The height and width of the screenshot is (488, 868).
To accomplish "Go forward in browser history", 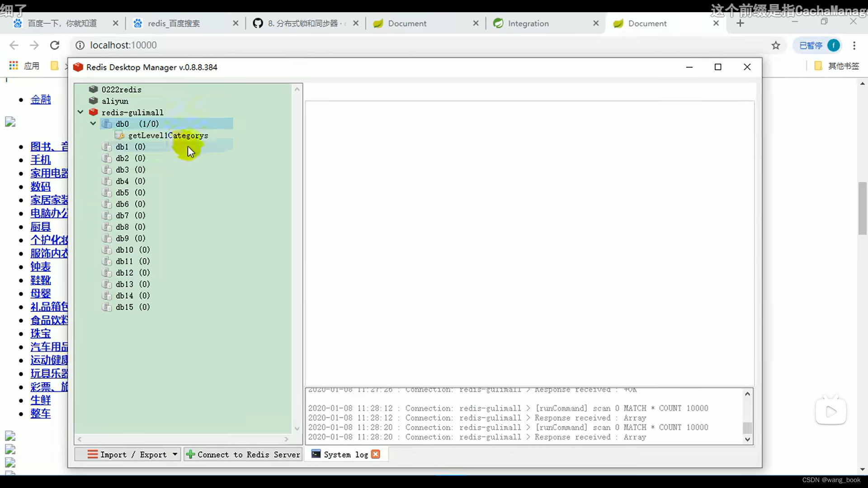I will [34, 45].
